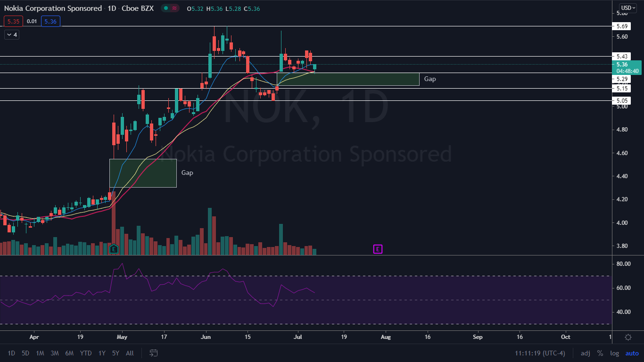
Task: Select the 5D time range
Action: 25,353
